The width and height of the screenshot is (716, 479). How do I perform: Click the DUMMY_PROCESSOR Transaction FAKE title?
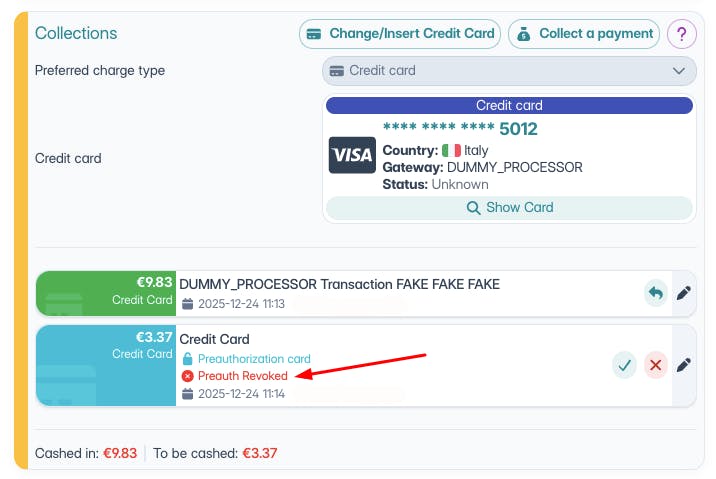(x=339, y=284)
